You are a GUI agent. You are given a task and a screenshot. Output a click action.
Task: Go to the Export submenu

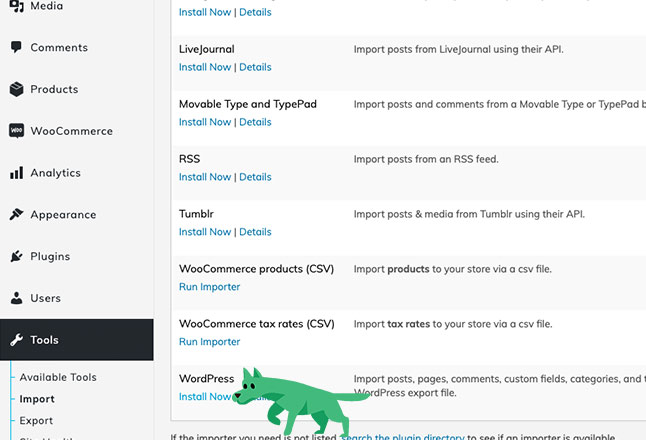pos(36,421)
